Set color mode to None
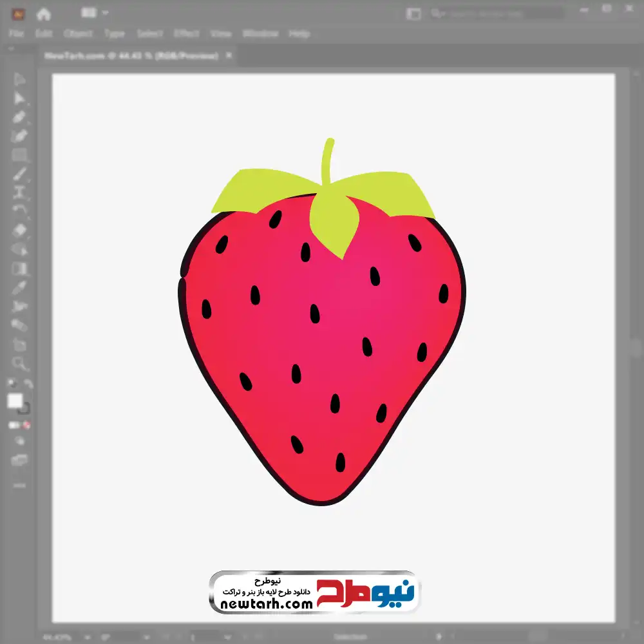644x644 pixels. (27, 426)
